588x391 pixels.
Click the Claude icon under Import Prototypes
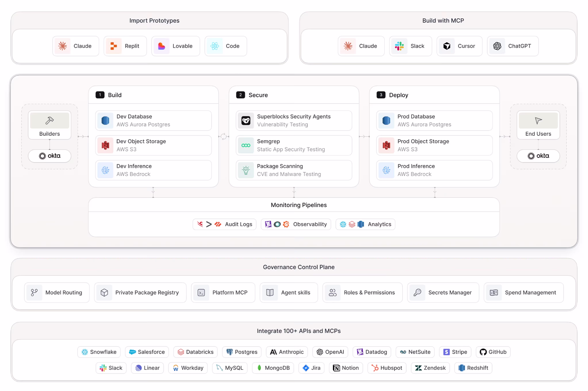click(x=62, y=46)
